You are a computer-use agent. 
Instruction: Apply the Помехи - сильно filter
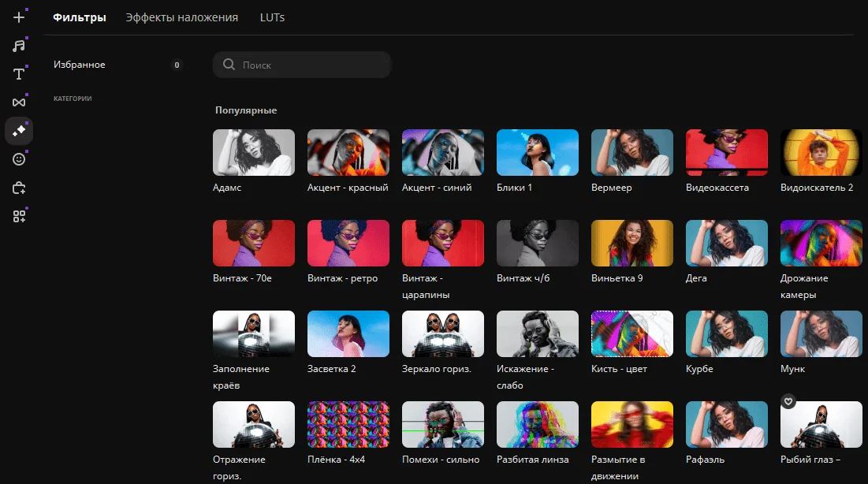coord(443,424)
